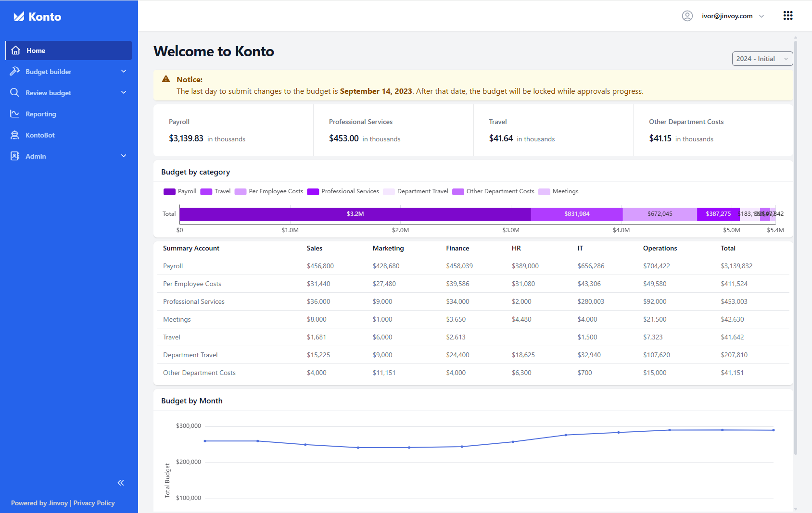Click the $107,620 Operations Department Travel cell

coord(657,355)
